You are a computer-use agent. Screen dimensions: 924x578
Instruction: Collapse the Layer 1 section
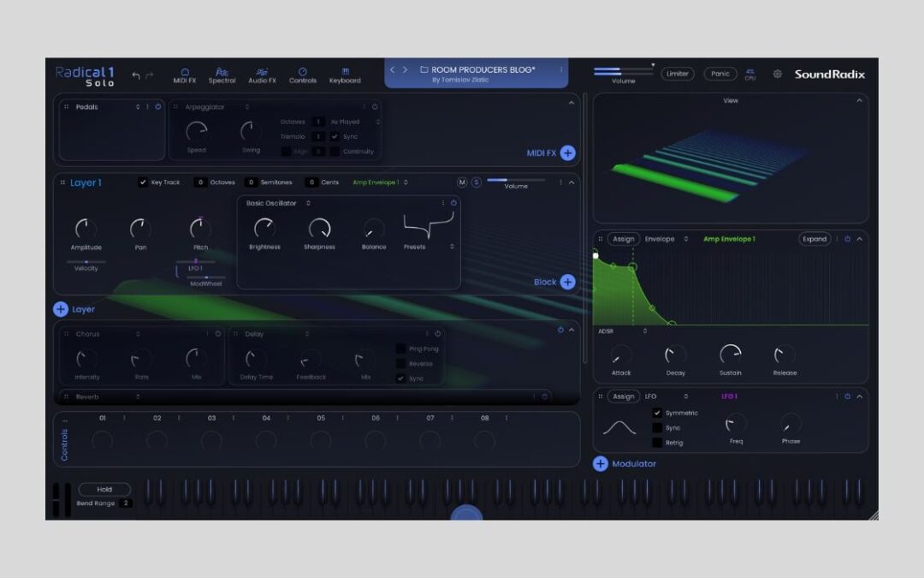pyautogui.click(x=571, y=182)
